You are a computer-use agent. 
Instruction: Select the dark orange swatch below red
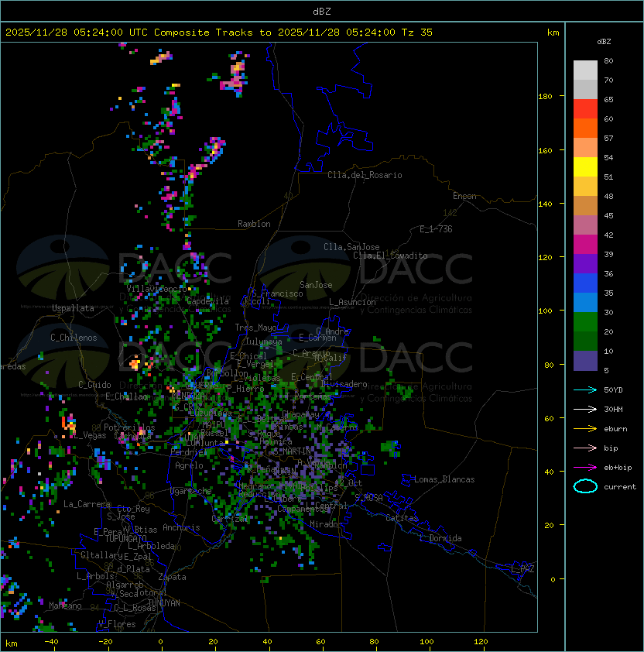click(x=585, y=128)
